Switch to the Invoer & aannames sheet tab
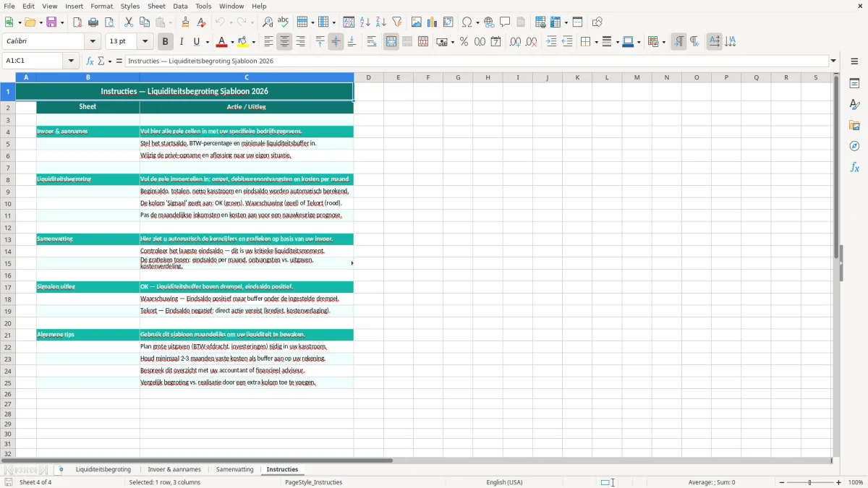The image size is (868, 488). (174, 469)
